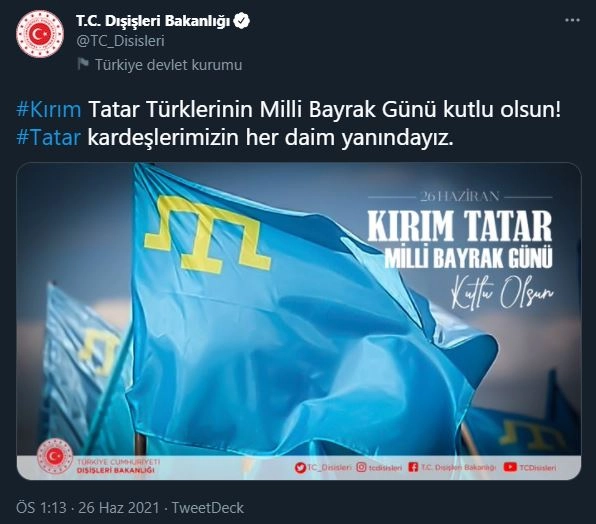Open the Crimean Tatar flag image
The width and height of the screenshot is (596, 524).
(x=299, y=321)
